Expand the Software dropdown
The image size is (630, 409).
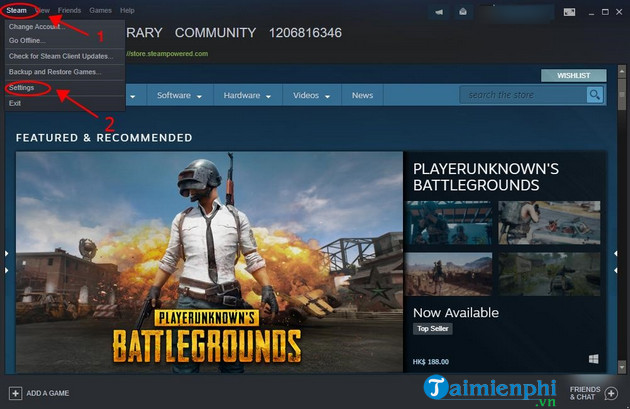click(180, 96)
